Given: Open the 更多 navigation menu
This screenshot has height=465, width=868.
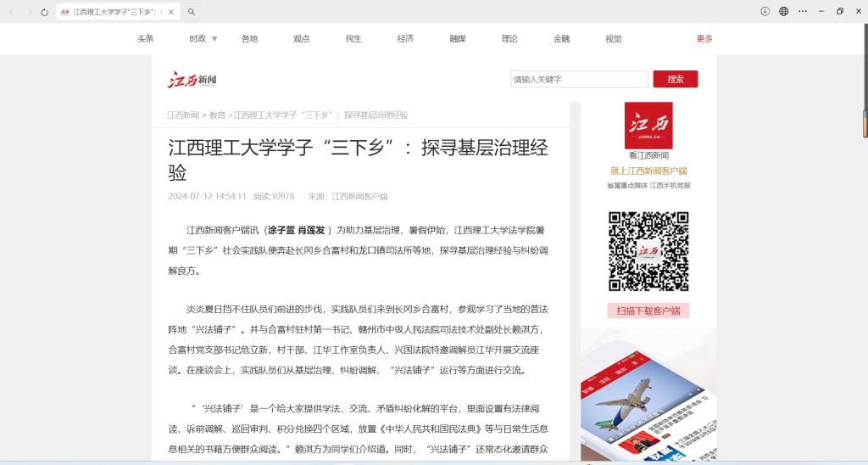Looking at the screenshot, I should click(x=704, y=39).
